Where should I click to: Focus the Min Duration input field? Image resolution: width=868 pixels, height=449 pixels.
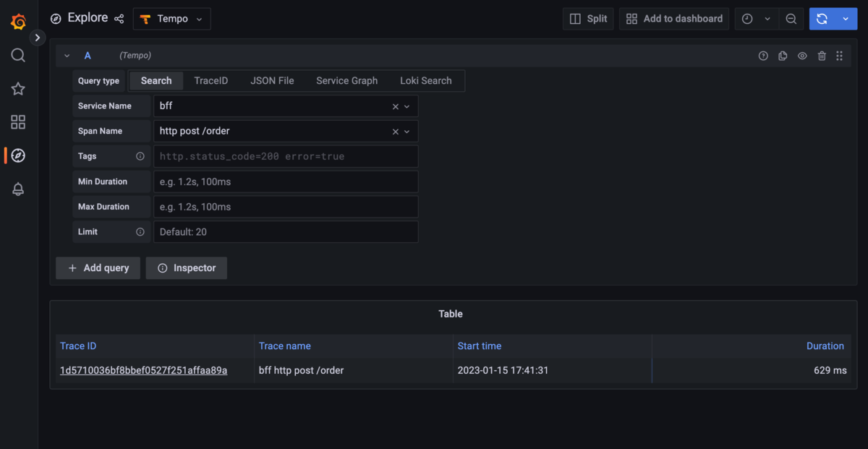point(286,181)
